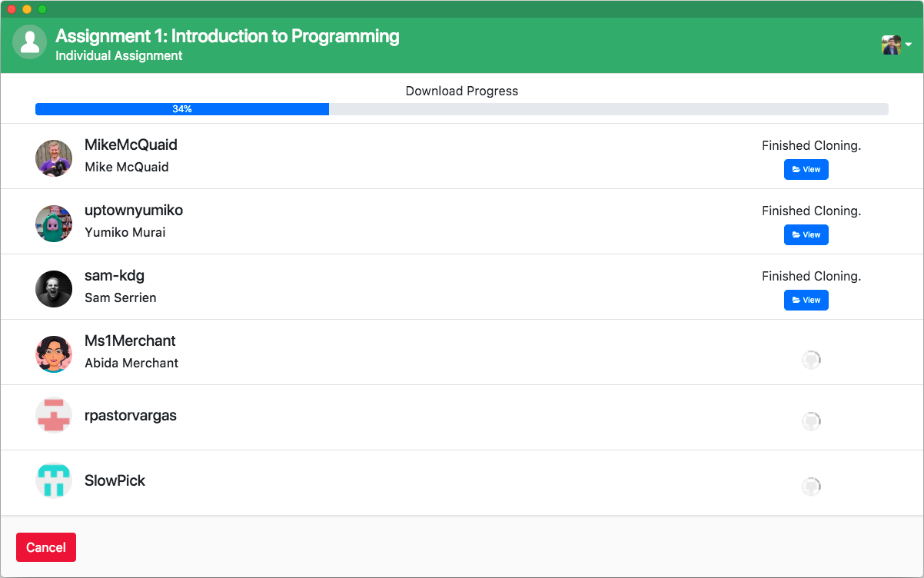Click Ms1Merchant's cartoon avatar
The image size is (924, 578).
click(54, 354)
